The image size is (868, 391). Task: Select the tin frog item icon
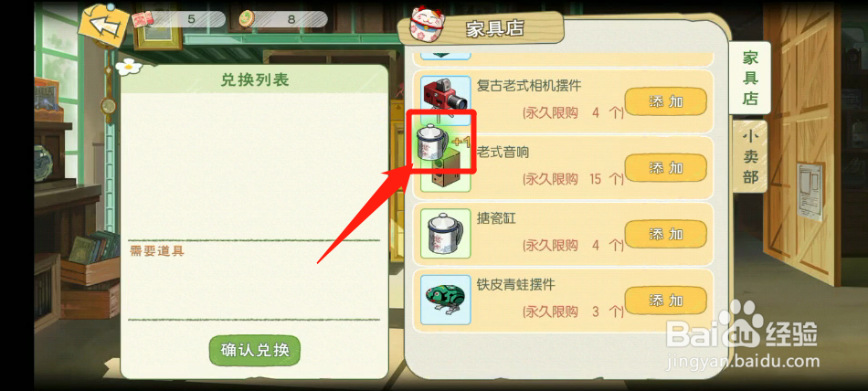pyautogui.click(x=445, y=300)
